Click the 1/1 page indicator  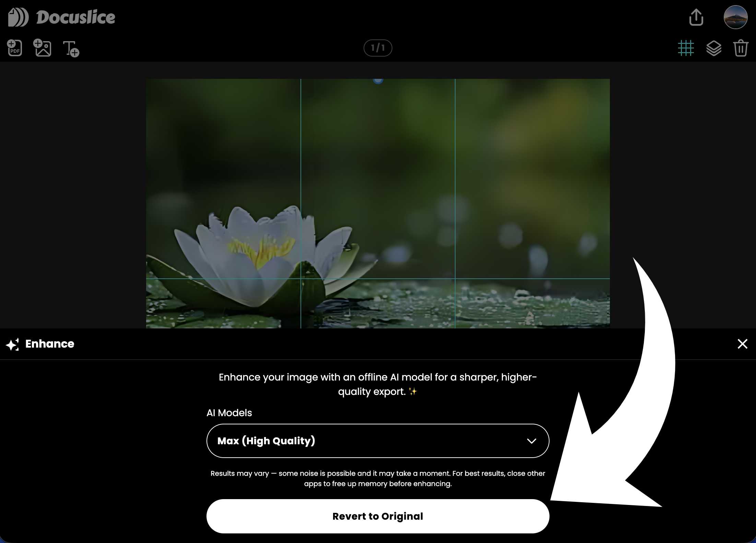pyautogui.click(x=378, y=48)
